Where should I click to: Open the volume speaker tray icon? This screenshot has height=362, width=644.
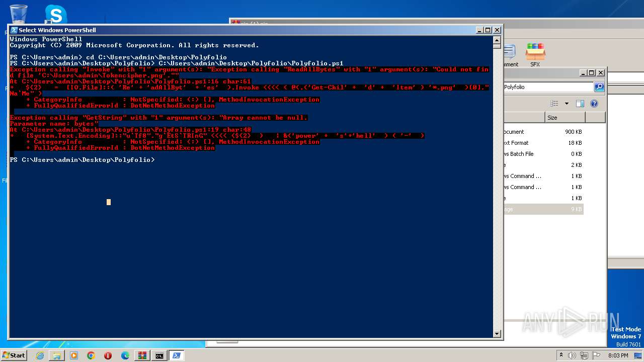pyautogui.click(x=573, y=355)
